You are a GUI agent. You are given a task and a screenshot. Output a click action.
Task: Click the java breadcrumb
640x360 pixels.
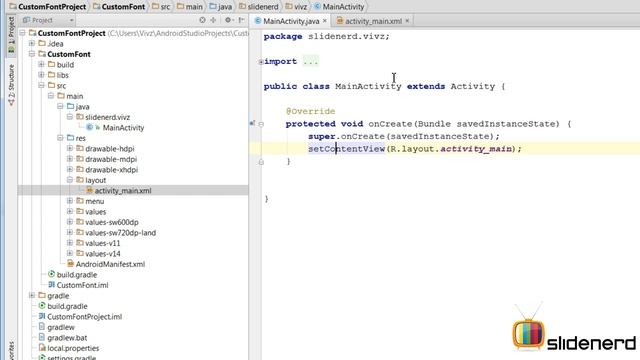(x=221, y=7)
